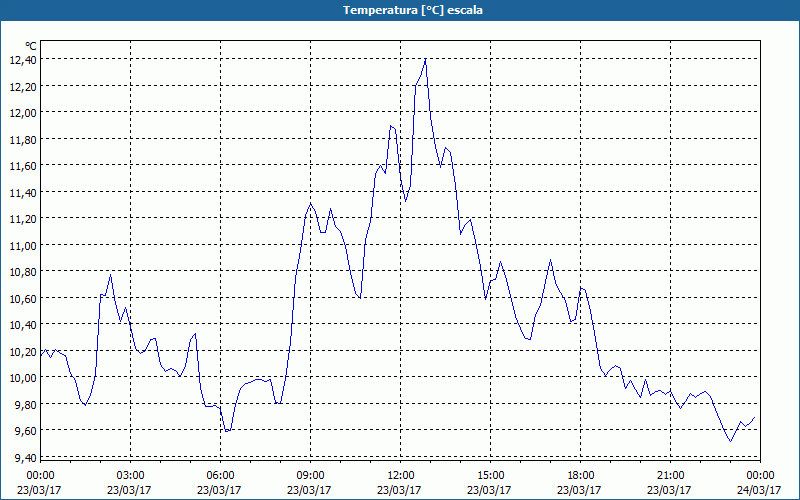This screenshot has height=500, width=800.
Task: Click the 23/03/17 date under 18:00
Action: pyautogui.click(x=580, y=490)
